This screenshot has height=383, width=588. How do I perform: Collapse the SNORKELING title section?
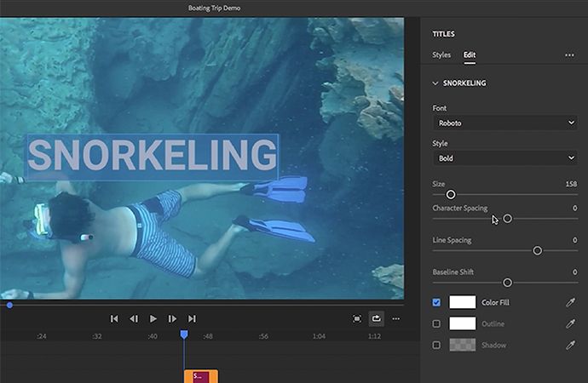[436, 83]
